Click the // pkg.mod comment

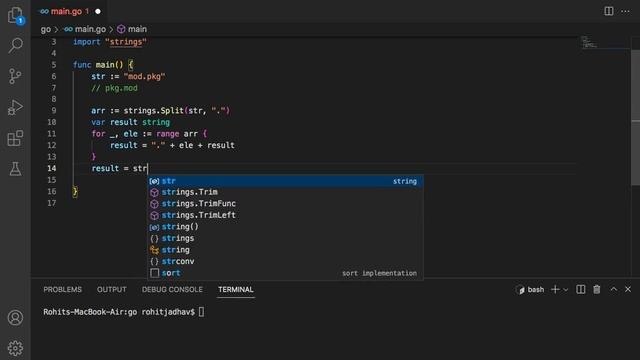pyautogui.click(x=115, y=88)
